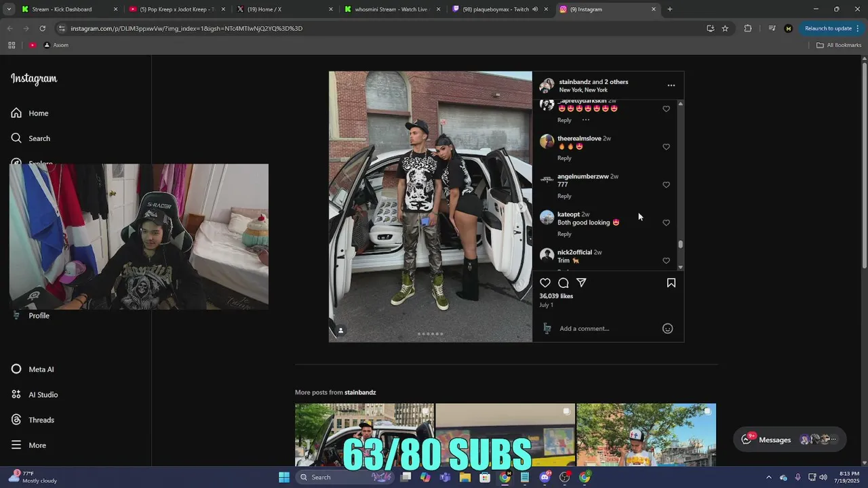Like theerealmslove's comment
Image resolution: width=868 pixels, height=488 pixels.
666,146
